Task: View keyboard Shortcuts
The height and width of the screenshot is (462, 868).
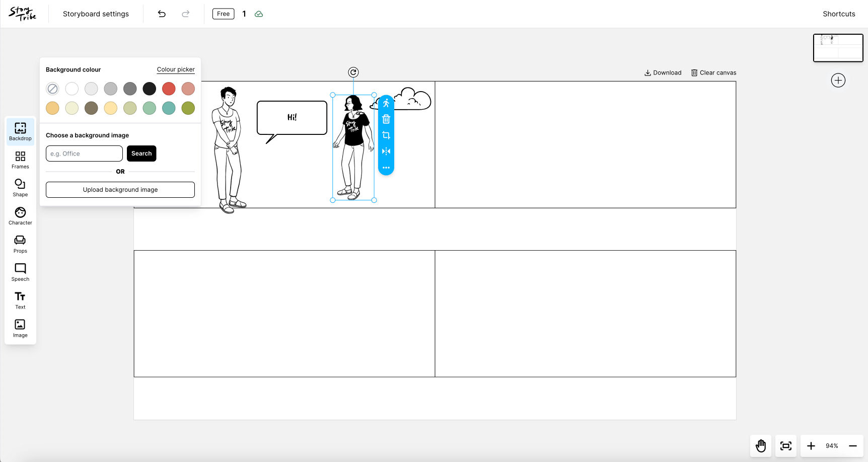Action: pyautogui.click(x=839, y=14)
